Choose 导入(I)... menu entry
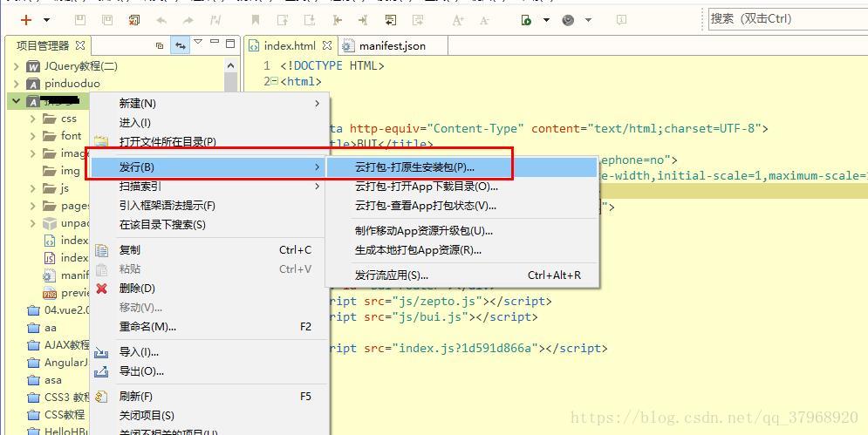Viewport: 868px width, 435px height. (210, 352)
